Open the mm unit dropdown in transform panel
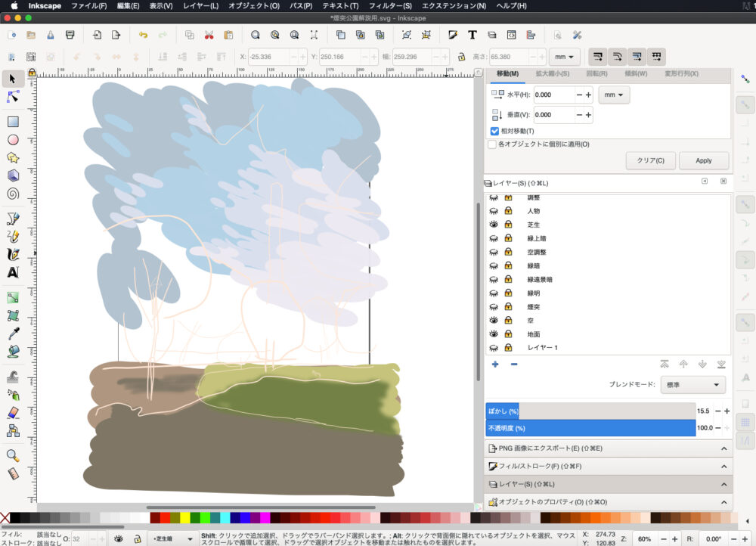Viewport: 756px width, 546px height. click(x=614, y=95)
